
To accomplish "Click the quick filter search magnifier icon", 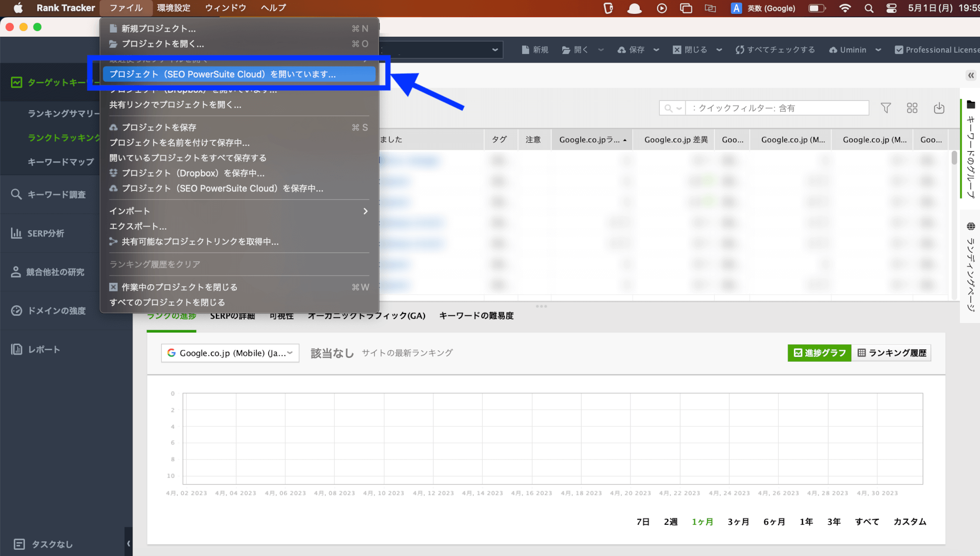I will (668, 108).
